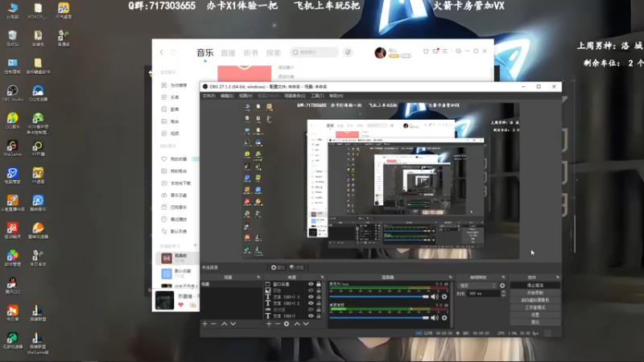Image resolution: width=644 pixels, height=362 pixels.
Task: Open 麦克风/Aux audio settings gear
Action: click(x=444, y=296)
